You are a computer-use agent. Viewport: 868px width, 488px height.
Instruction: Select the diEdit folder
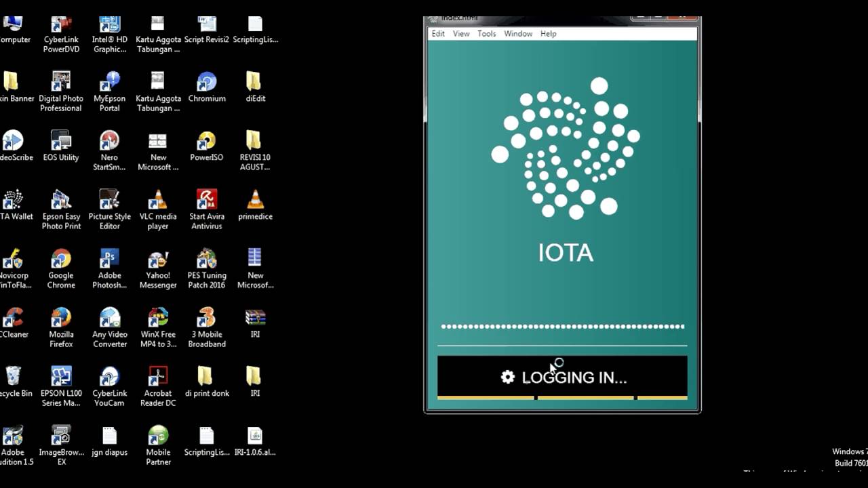(x=255, y=87)
